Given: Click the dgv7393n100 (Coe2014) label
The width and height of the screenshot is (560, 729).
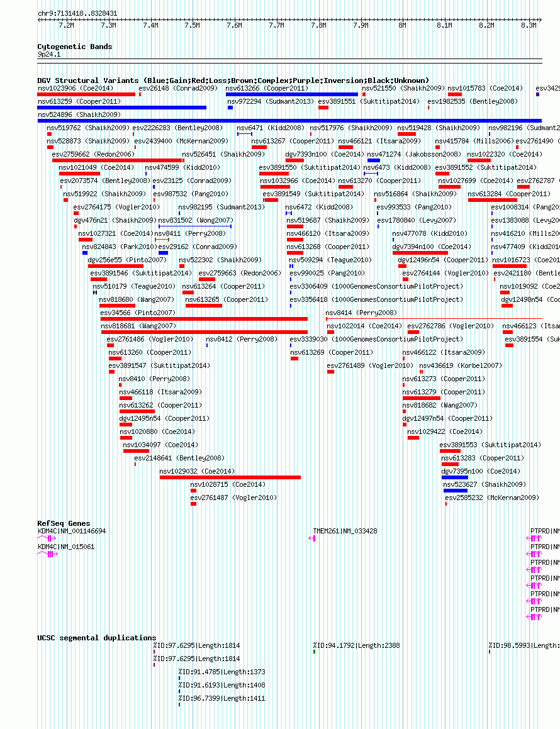Looking at the screenshot, I should pos(324,154).
